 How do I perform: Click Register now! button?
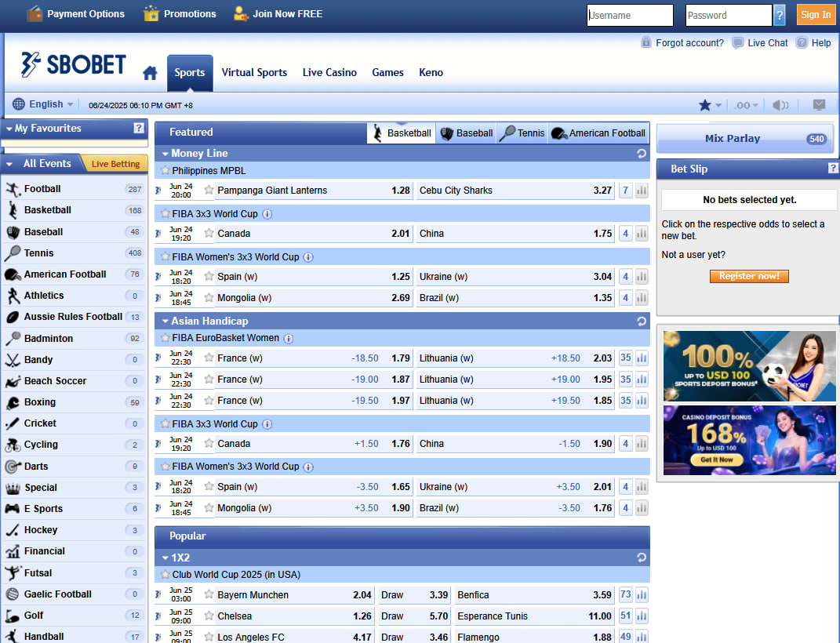[x=749, y=276]
